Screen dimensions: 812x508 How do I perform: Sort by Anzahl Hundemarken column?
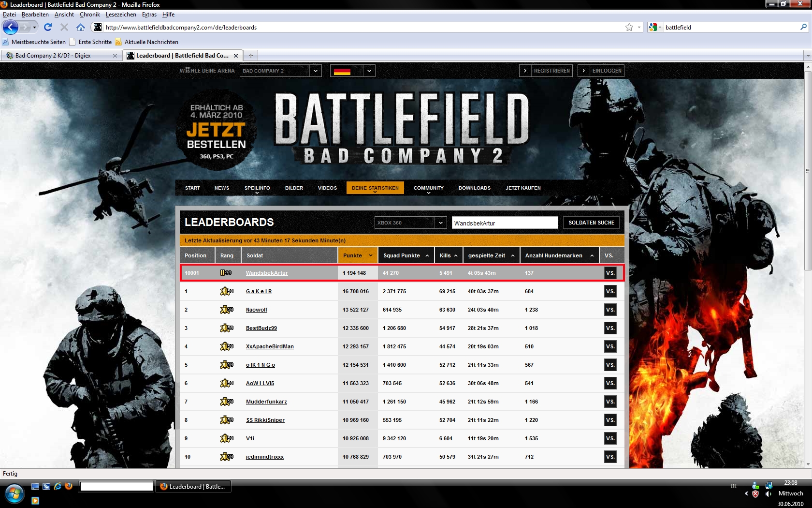point(559,255)
